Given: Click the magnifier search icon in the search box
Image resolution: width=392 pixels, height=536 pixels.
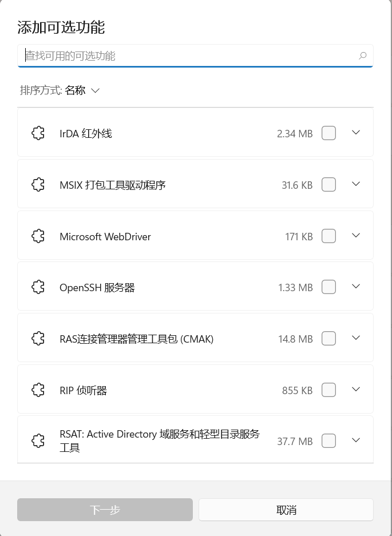Looking at the screenshot, I should (363, 55).
